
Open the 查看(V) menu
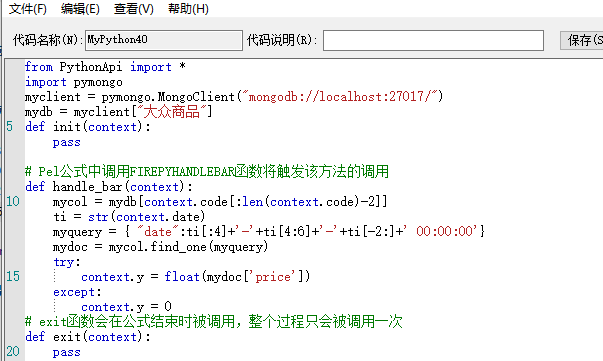click(x=133, y=8)
